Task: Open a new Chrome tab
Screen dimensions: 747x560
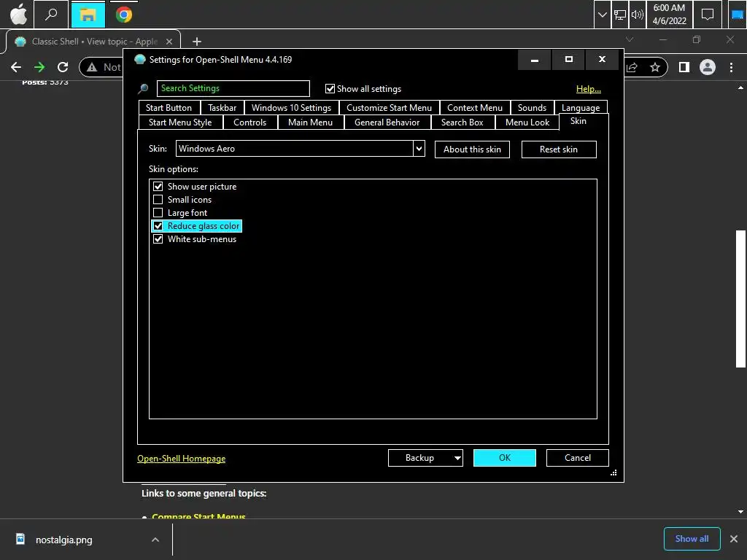Action: pyautogui.click(x=196, y=42)
